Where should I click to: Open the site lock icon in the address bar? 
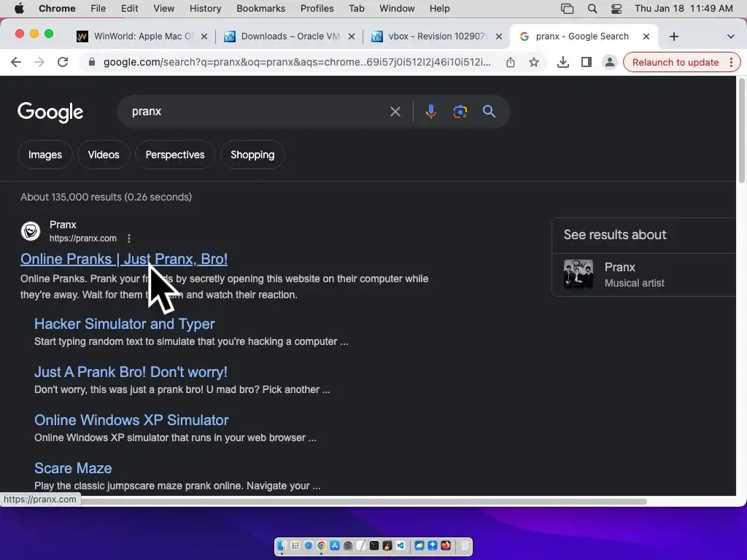tap(92, 62)
